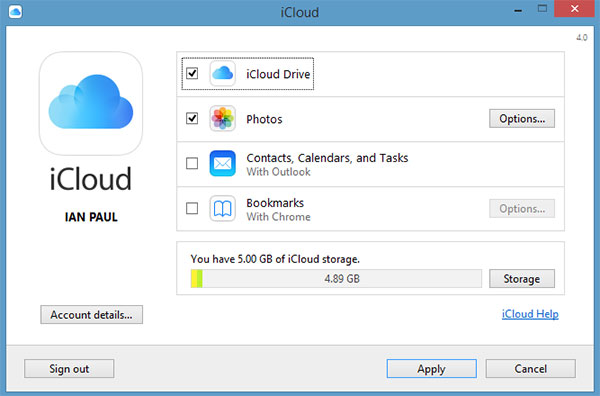Uncheck the iCloud Drive checkbox
The height and width of the screenshot is (396, 600).
coord(192,73)
